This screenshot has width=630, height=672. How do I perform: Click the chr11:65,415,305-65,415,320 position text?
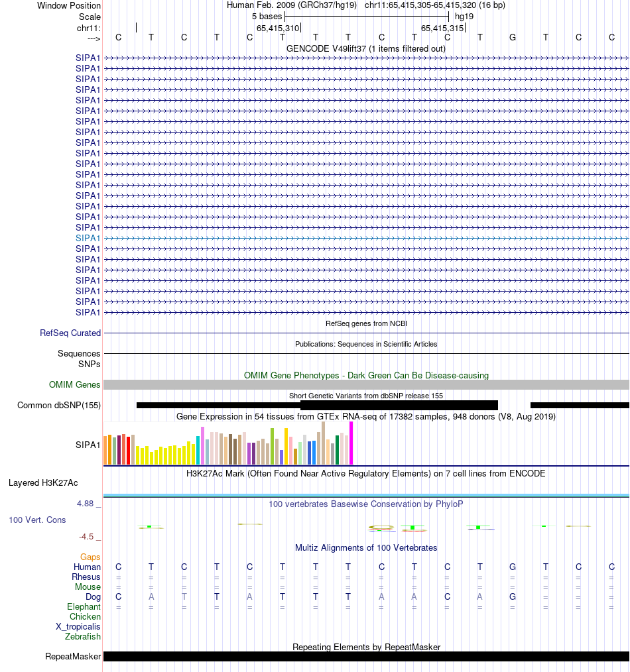[x=435, y=5]
